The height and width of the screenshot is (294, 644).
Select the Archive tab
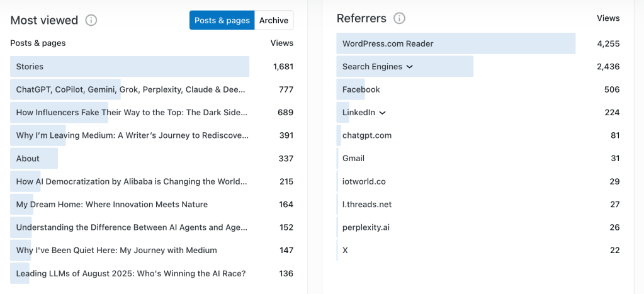click(274, 20)
